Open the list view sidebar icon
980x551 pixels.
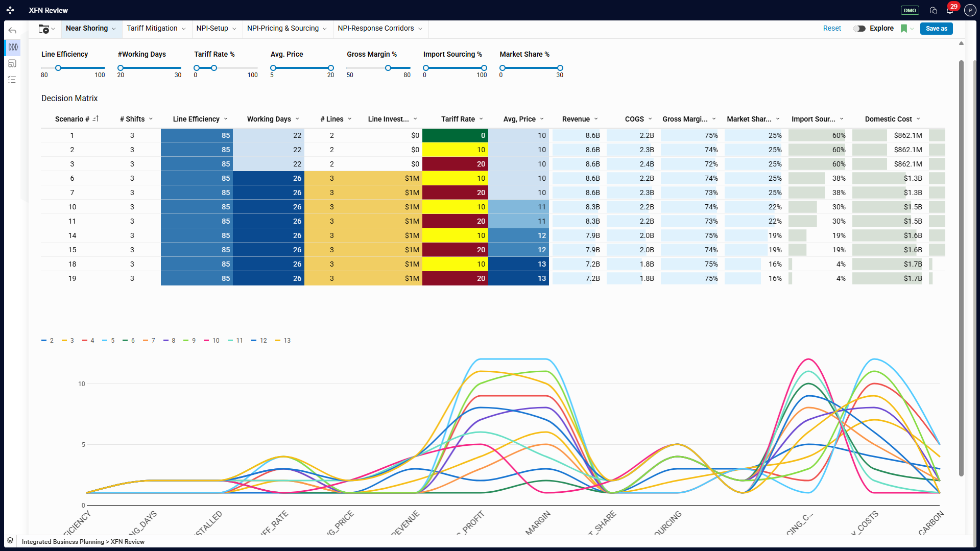coord(12,80)
